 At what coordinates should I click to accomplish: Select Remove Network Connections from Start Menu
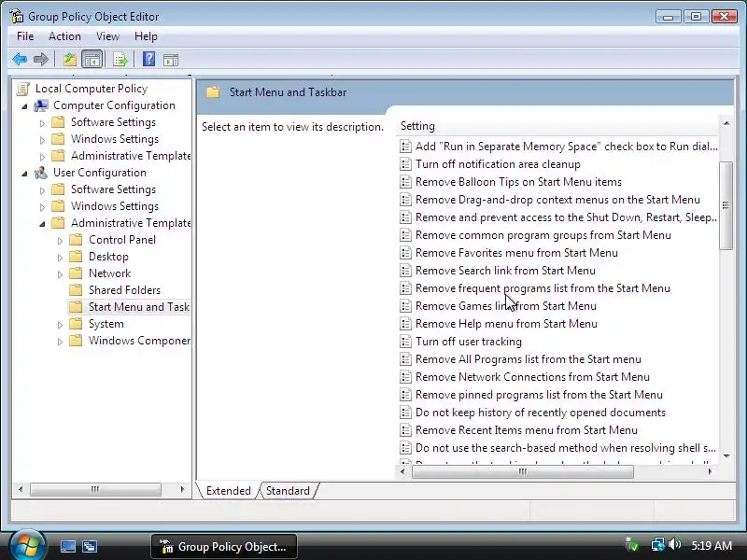pos(532,377)
